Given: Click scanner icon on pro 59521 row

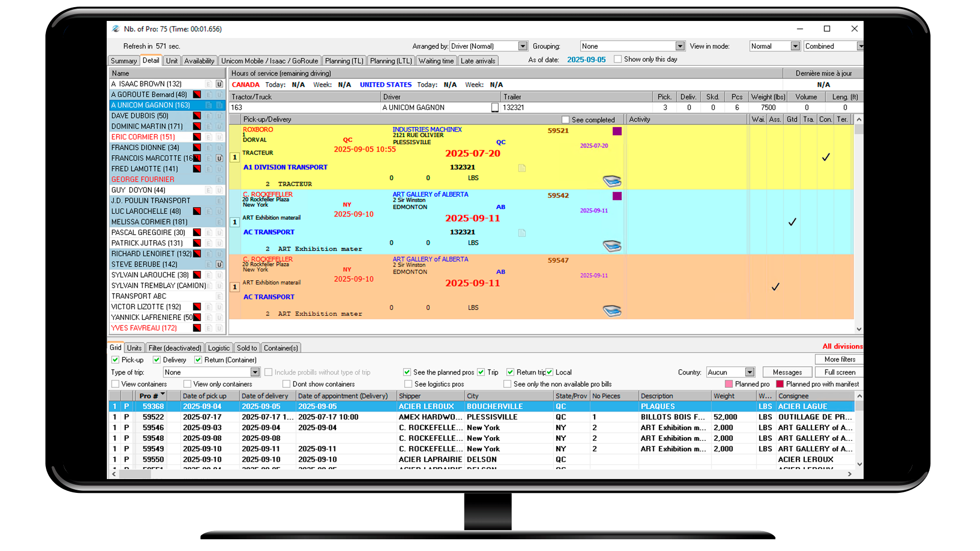Looking at the screenshot, I should click(611, 181).
